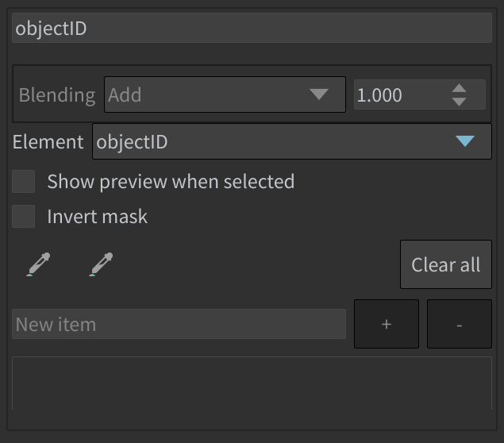
Task: Click the objectID name field at top
Action: point(252,28)
